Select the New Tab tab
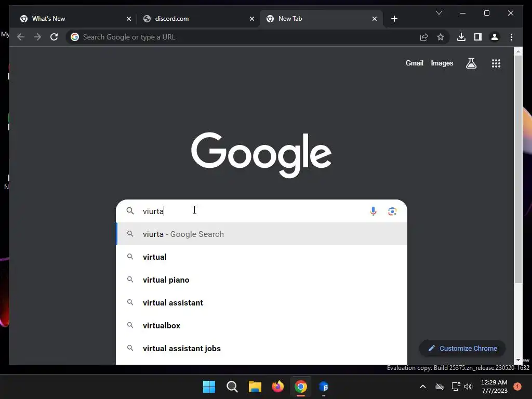Viewport: 532px width, 399px height. [321, 19]
